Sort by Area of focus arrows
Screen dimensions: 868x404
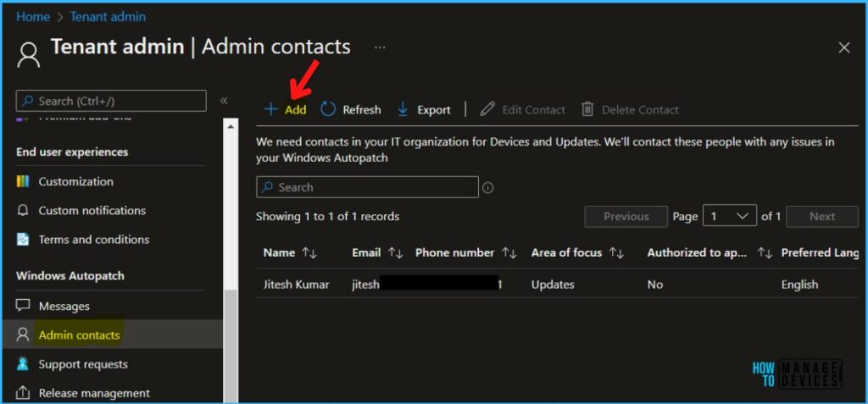[x=616, y=253]
